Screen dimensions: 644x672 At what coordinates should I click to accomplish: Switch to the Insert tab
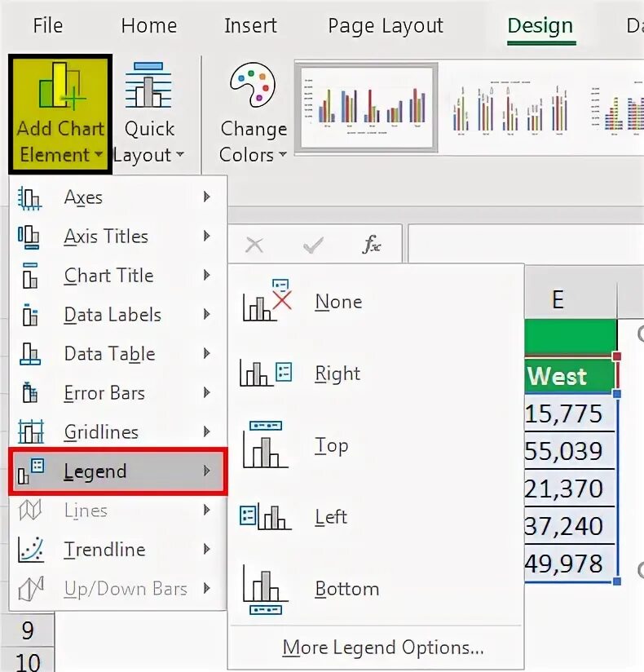click(250, 26)
